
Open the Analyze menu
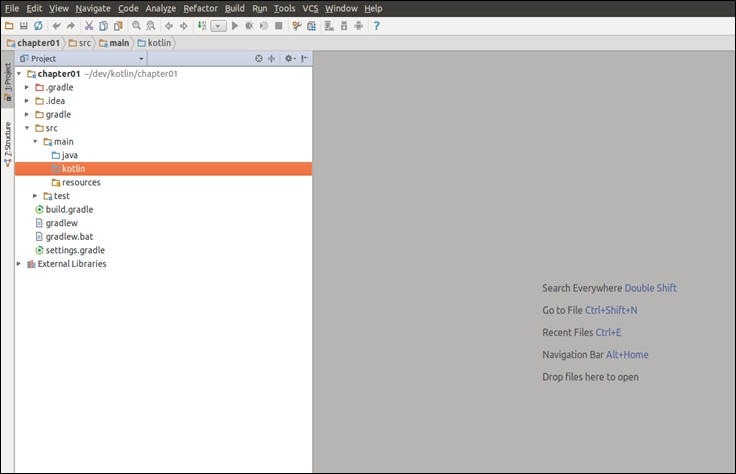pos(161,8)
